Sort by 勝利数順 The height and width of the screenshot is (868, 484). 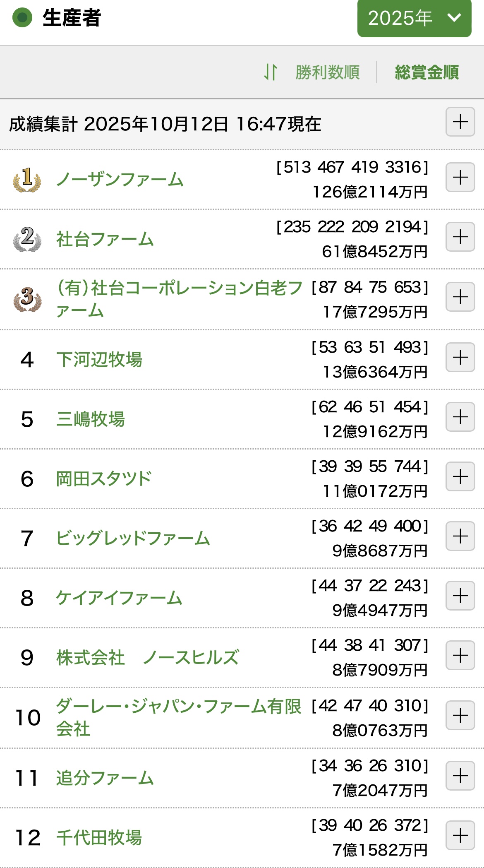(x=327, y=72)
